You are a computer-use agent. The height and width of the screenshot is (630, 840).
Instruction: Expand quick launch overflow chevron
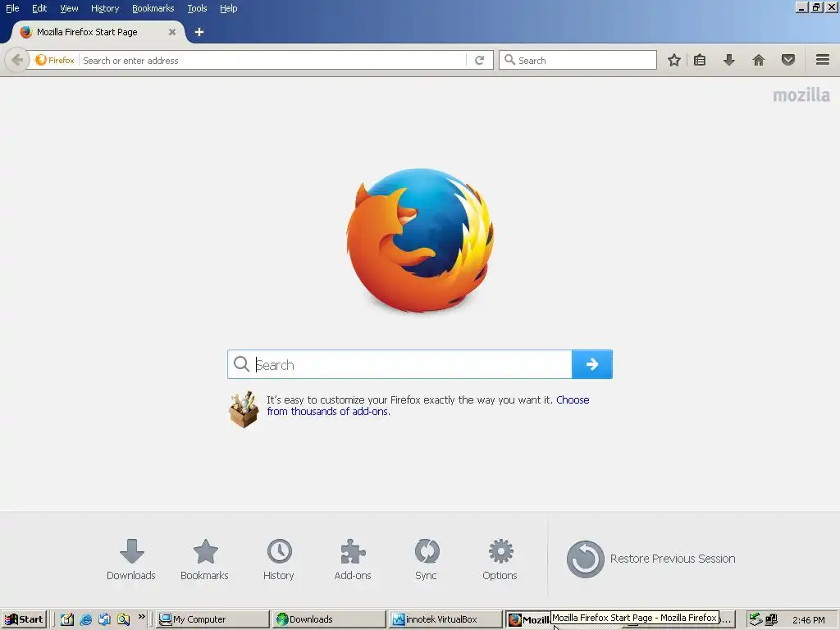click(x=141, y=617)
